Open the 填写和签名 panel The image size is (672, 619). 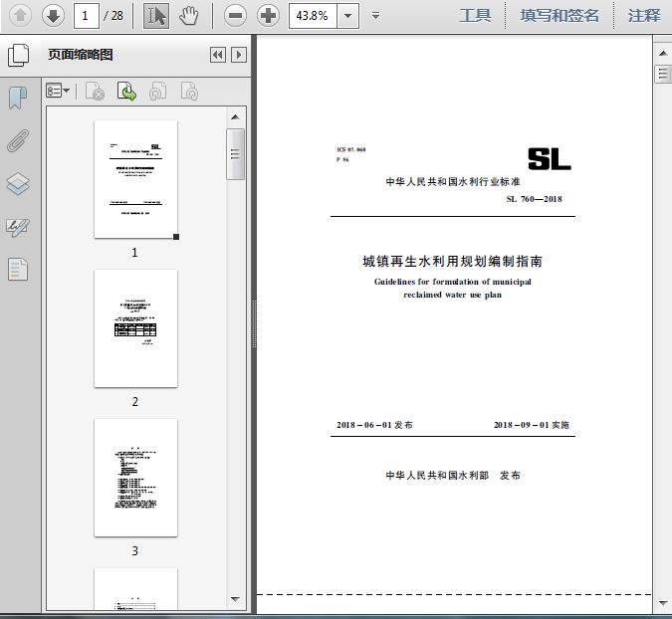point(560,15)
